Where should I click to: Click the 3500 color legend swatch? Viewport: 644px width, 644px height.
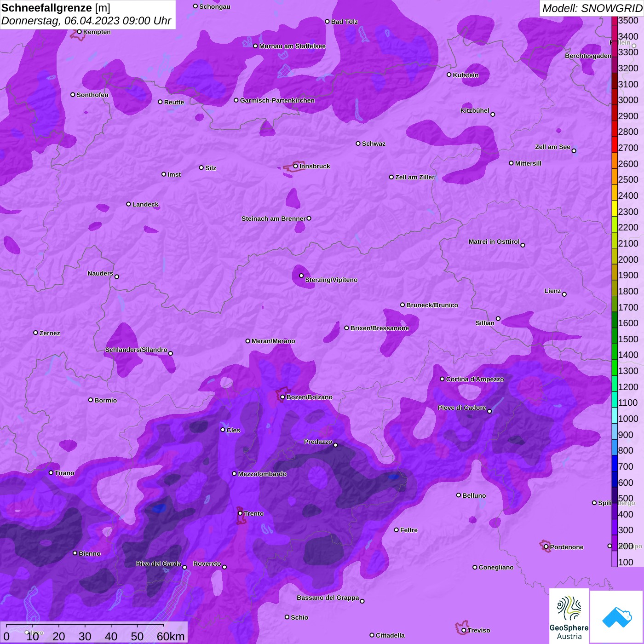[x=615, y=20]
